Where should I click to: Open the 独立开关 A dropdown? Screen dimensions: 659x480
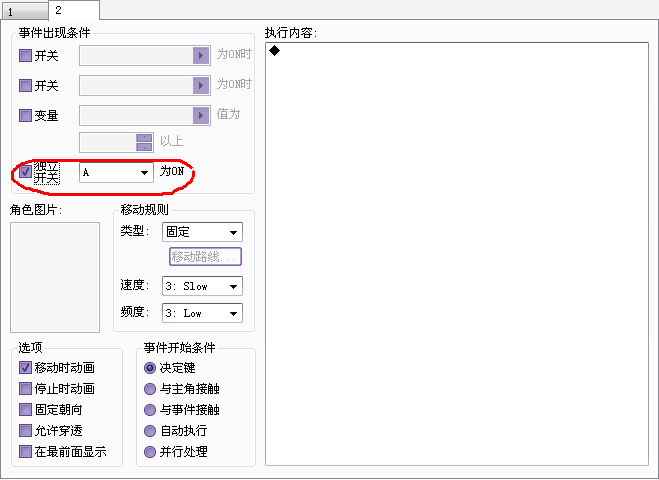coord(116,172)
